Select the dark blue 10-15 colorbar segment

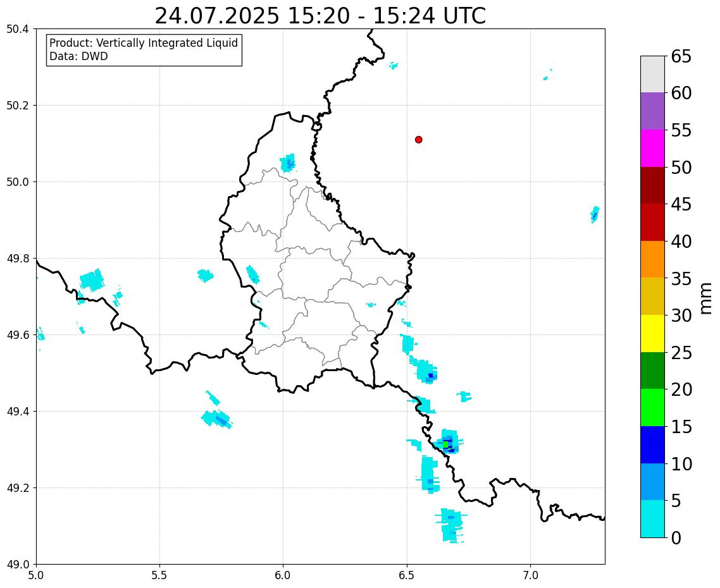tap(652, 444)
